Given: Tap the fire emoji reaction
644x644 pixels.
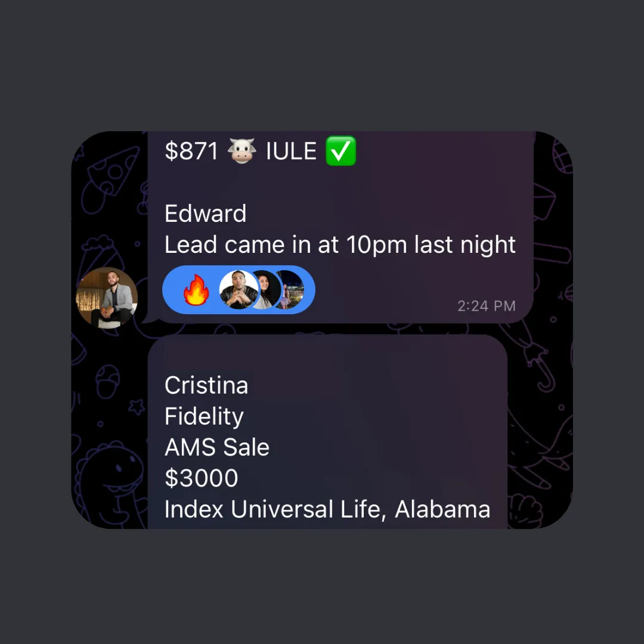Looking at the screenshot, I should pos(196,290).
